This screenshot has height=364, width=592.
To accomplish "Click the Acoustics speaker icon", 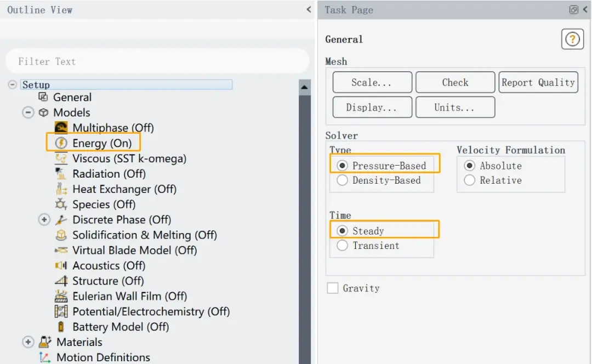I will point(61,265).
